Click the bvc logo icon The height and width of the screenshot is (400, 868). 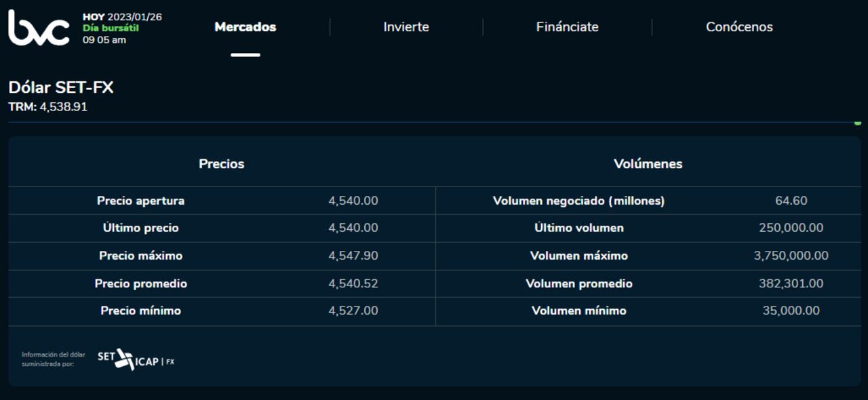click(39, 28)
